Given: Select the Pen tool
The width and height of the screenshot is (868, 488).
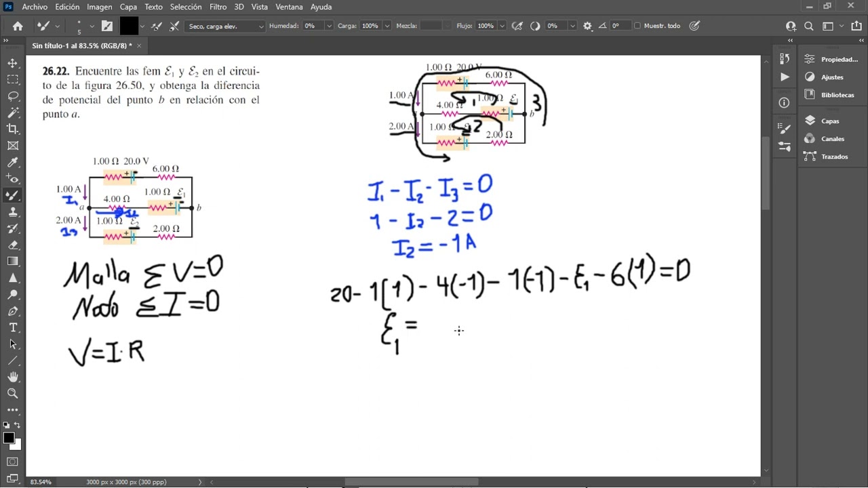Looking at the screenshot, I should click(x=12, y=311).
